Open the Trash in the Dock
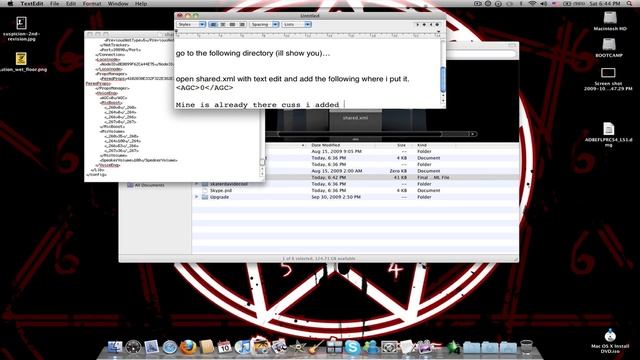This screenshot has height=360, width=640. 527,347
